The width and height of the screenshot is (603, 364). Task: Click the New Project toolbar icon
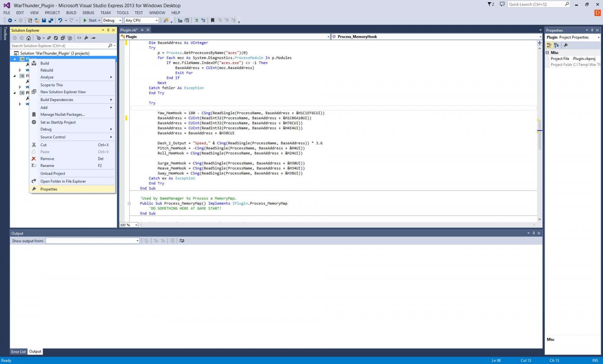pos(30,20)
